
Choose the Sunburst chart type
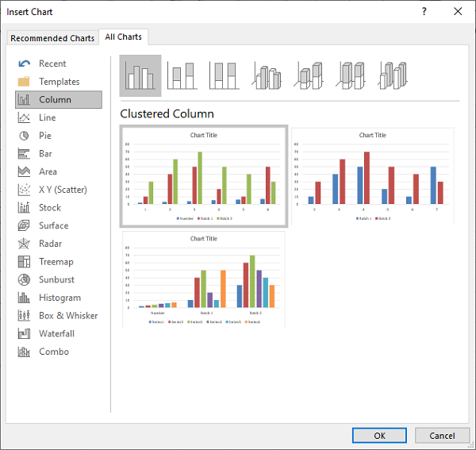click(58, 279)
